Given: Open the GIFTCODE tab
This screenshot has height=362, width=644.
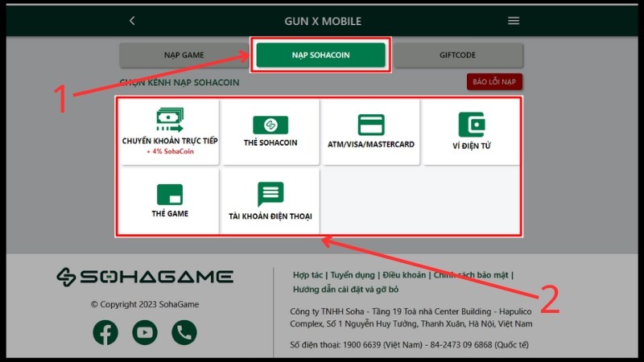Looking at the screenshot, I should click(458, 55).
